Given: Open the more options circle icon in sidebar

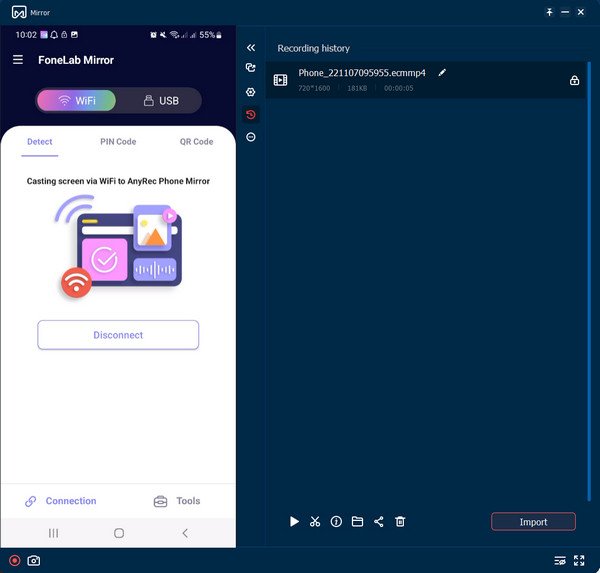Looking at the screenshot, I should [x=251, y=137].
